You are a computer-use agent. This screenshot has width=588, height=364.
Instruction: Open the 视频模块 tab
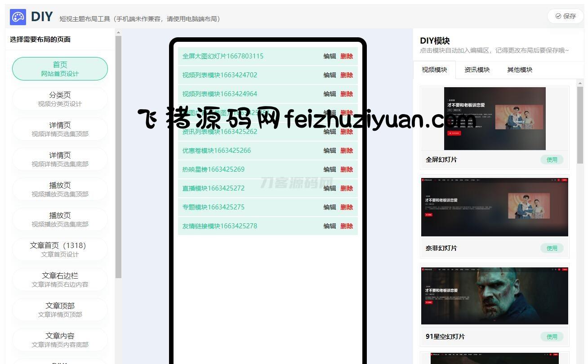434,70
